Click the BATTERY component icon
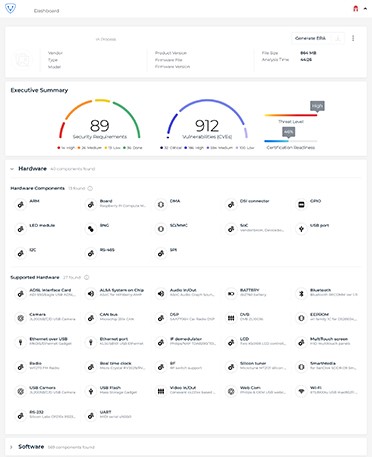 (x=231, y=294)
